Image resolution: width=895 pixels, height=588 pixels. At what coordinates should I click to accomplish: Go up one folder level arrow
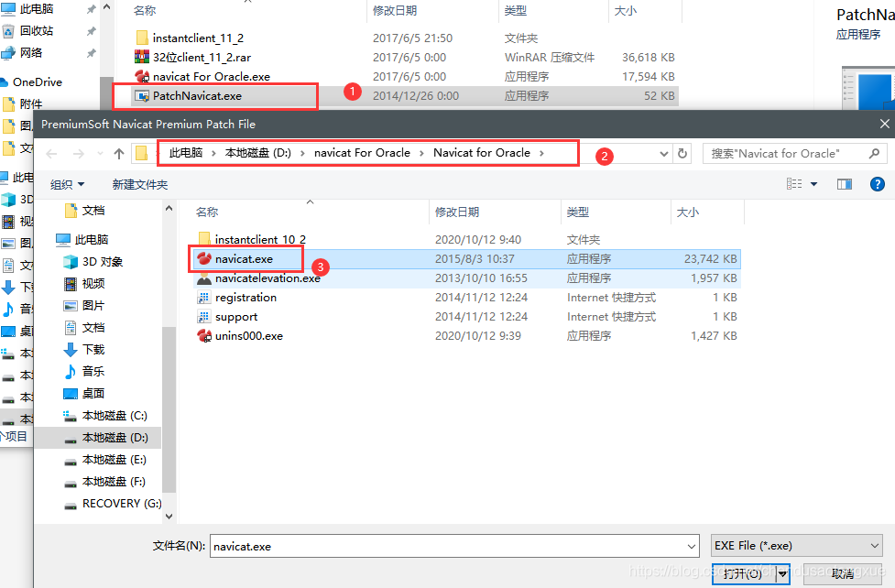pos(119,154)
